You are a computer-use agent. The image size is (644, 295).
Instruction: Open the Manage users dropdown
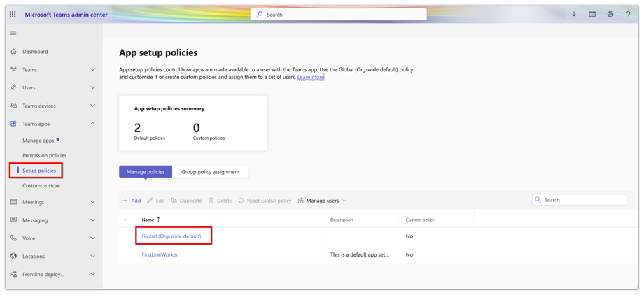323,201
